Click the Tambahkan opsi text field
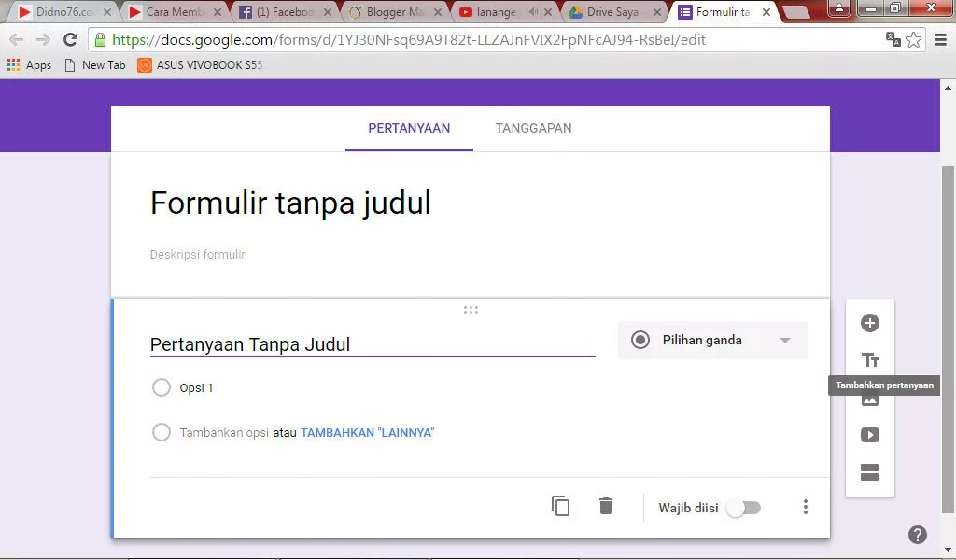 [224, 433]
